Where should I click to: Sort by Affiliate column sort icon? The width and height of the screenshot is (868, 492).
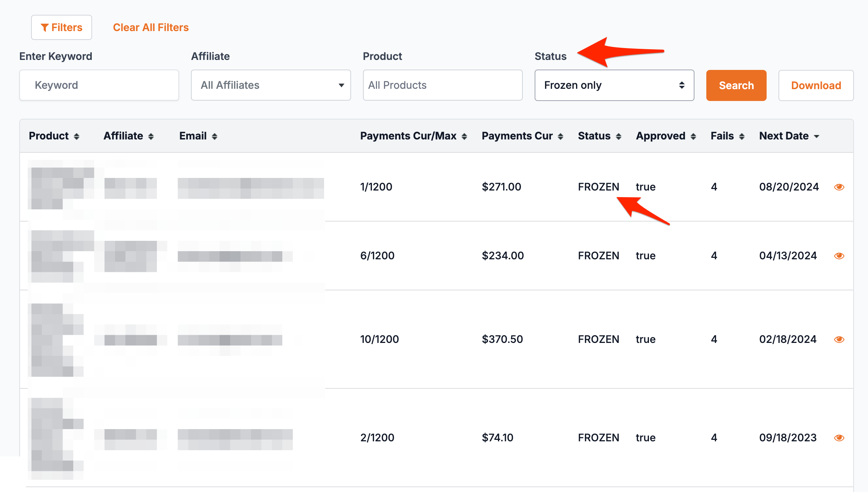[151, 137]
